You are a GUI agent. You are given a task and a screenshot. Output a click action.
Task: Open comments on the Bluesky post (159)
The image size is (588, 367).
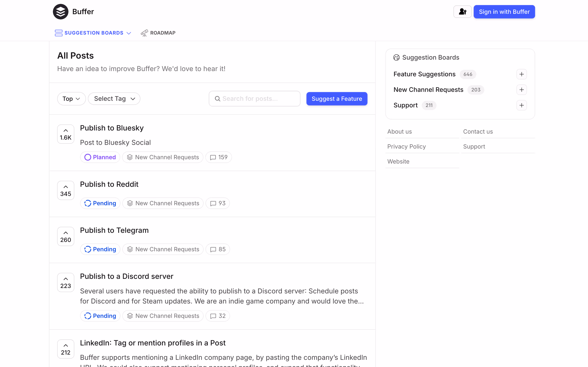point(218,157)
